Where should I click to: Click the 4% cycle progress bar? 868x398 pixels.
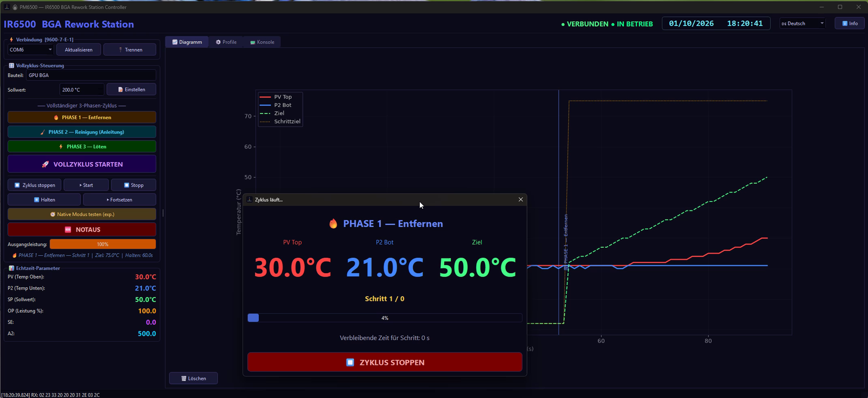385,318
